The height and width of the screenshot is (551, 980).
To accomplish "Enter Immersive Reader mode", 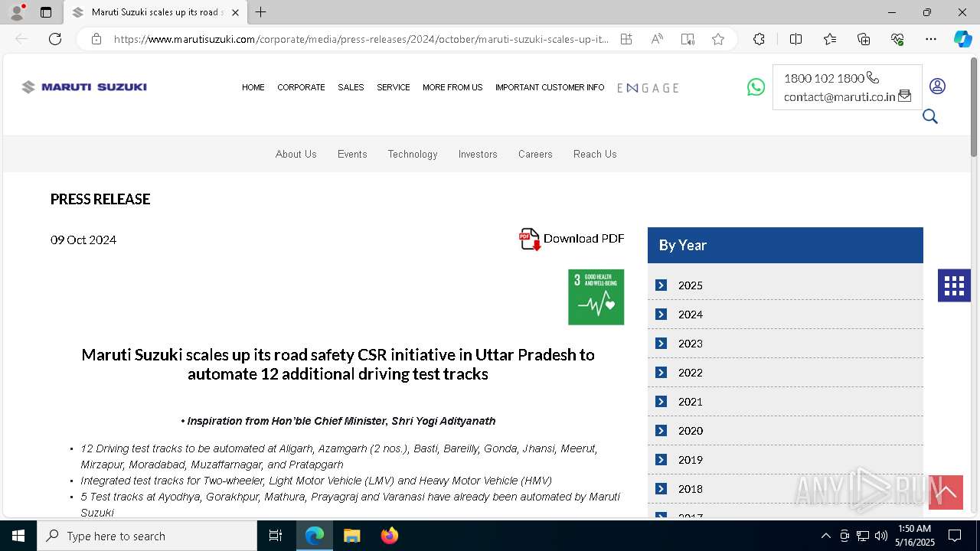I will coord(688,39).
